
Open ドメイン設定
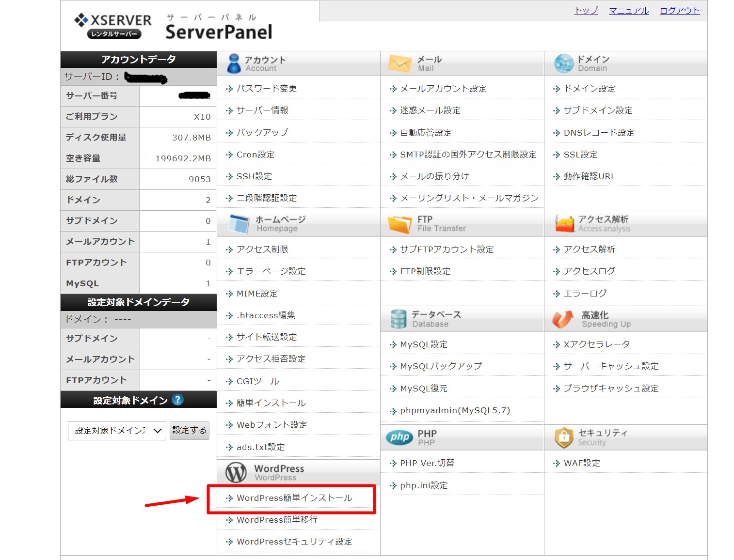(x=589, y=89)
